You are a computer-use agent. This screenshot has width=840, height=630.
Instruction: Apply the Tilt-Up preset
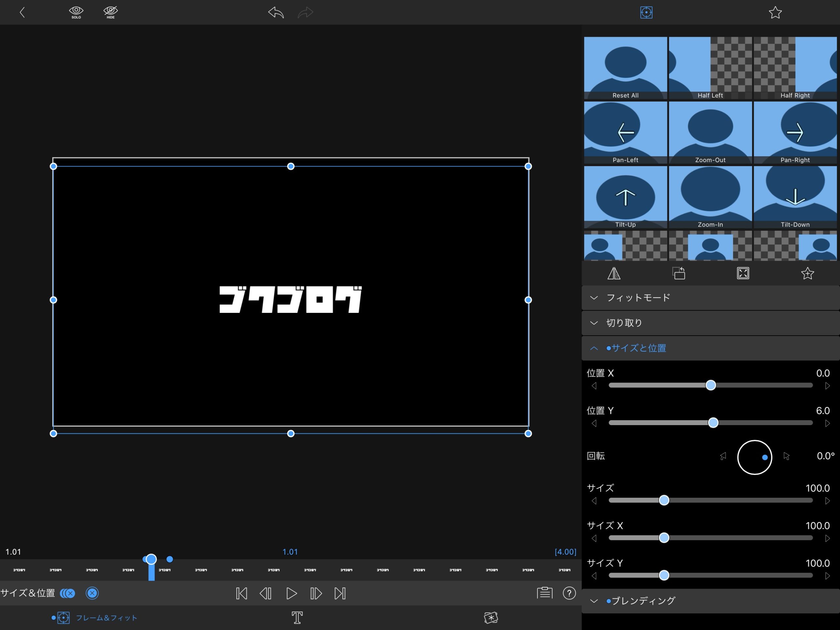click(625, 197)
